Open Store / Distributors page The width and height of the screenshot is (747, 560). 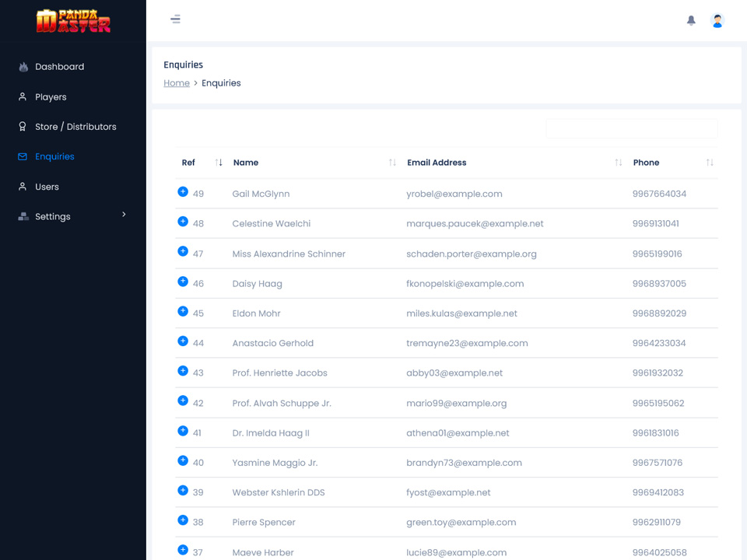75,127
